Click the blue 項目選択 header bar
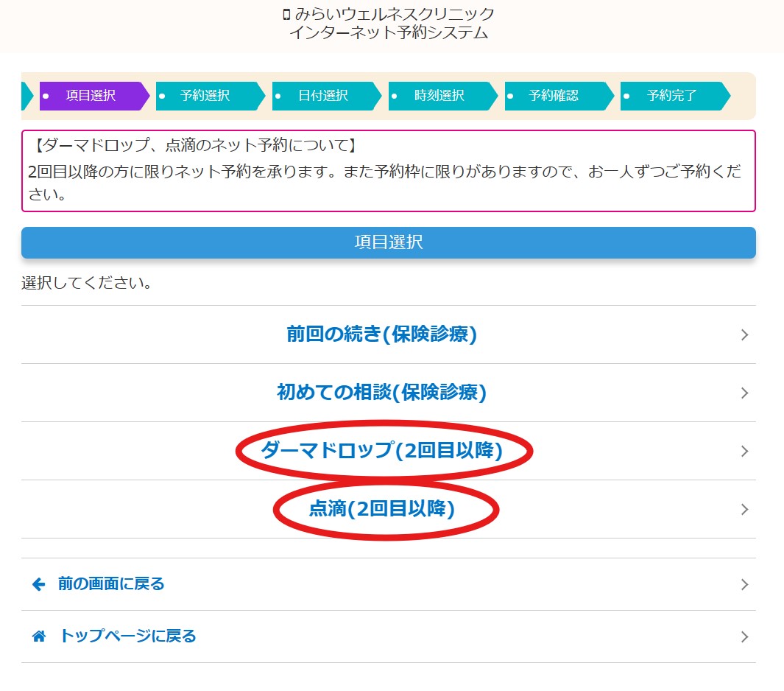Viewport: 784px width, 691px height. pyautogui.click(x=389, y=242)
